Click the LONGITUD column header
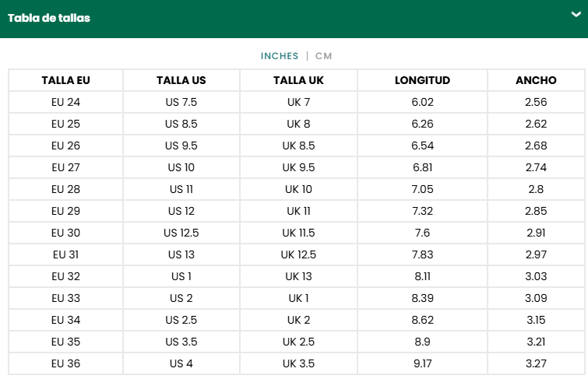The width and height of the screenshot is (588, 379). click(422, 80)
